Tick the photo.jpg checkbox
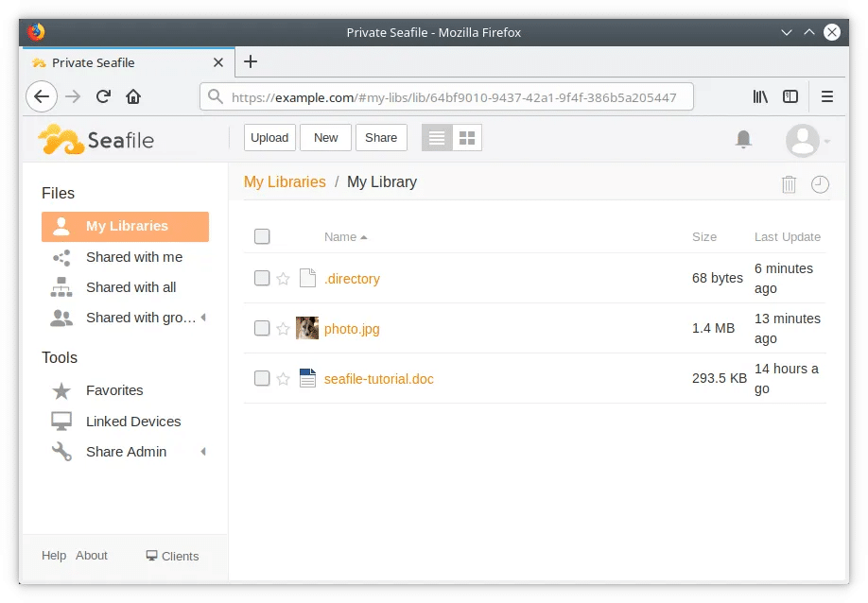 pos(262,329)
